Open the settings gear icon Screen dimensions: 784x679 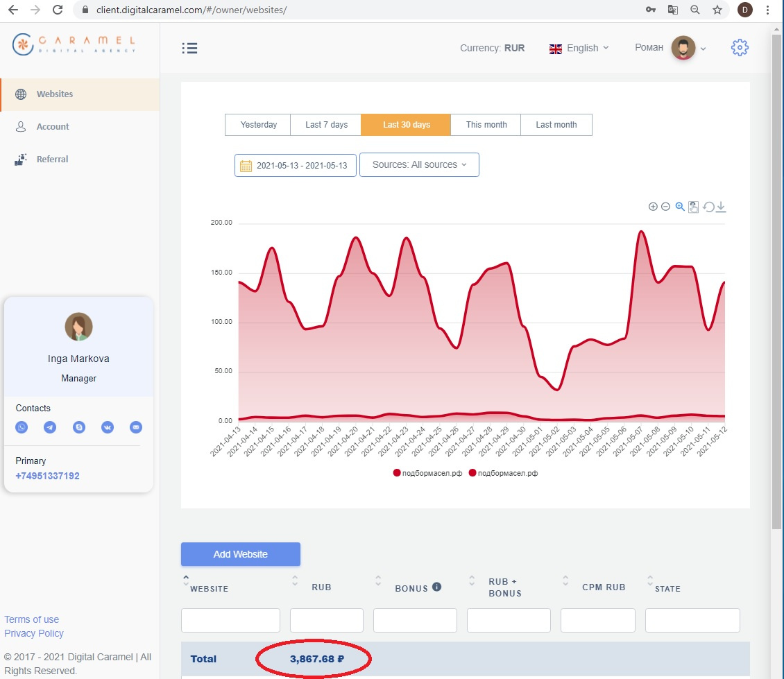740,48
